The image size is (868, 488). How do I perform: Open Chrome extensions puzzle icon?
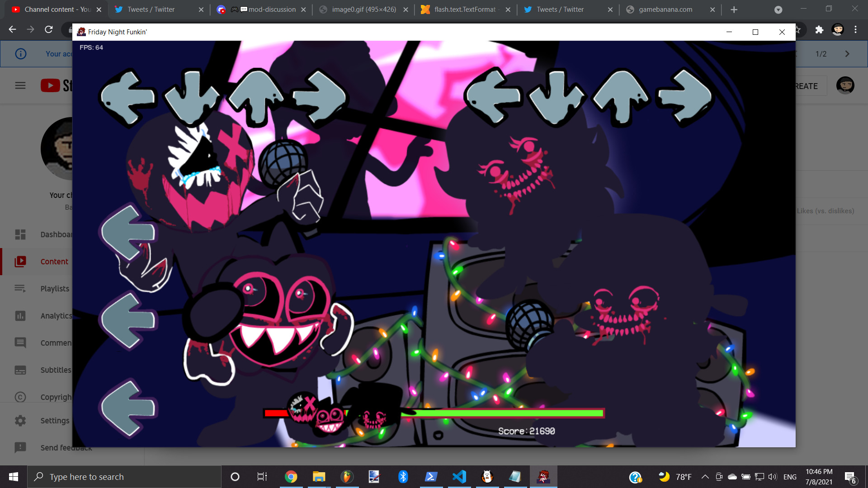(x=819, y=30)
